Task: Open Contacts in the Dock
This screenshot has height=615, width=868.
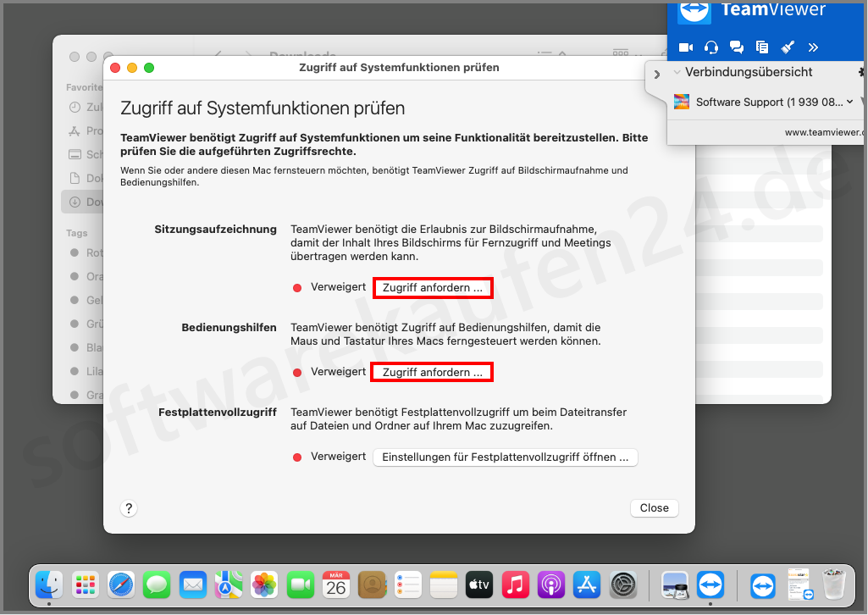Action: (x=372, y=585)
